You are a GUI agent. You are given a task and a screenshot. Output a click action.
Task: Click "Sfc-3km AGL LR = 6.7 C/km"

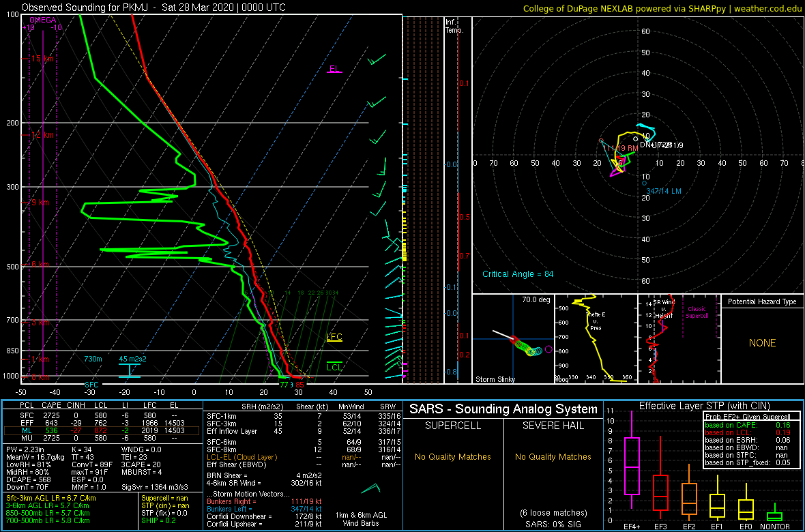[x=51, y=498]
